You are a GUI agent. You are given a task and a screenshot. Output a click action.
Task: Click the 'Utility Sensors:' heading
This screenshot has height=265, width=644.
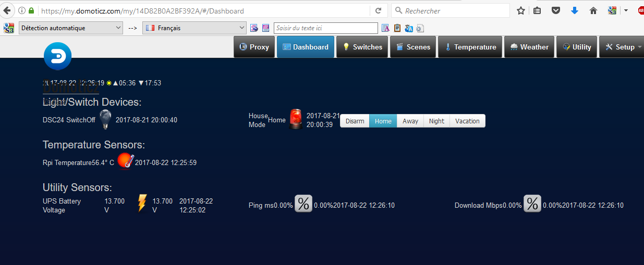[77, 187]
